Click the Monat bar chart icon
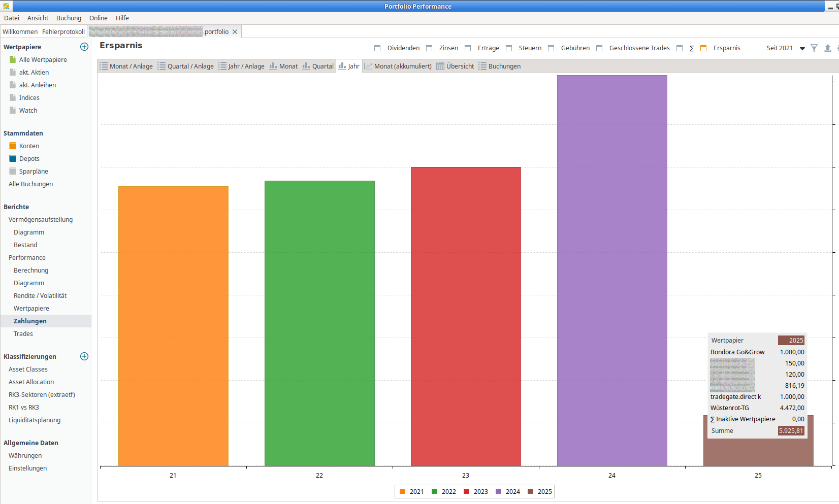The image size is (839, 504). click(x=273, y=66)
